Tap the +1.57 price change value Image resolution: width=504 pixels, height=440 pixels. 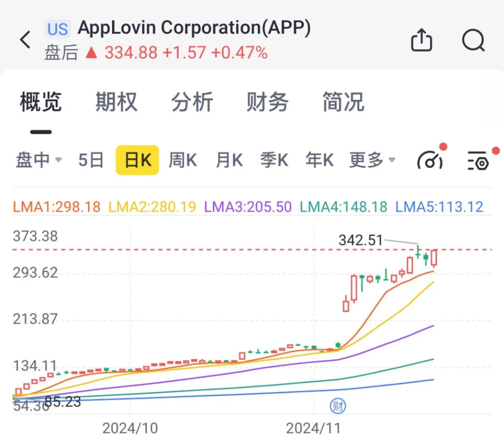pos(184,53)
